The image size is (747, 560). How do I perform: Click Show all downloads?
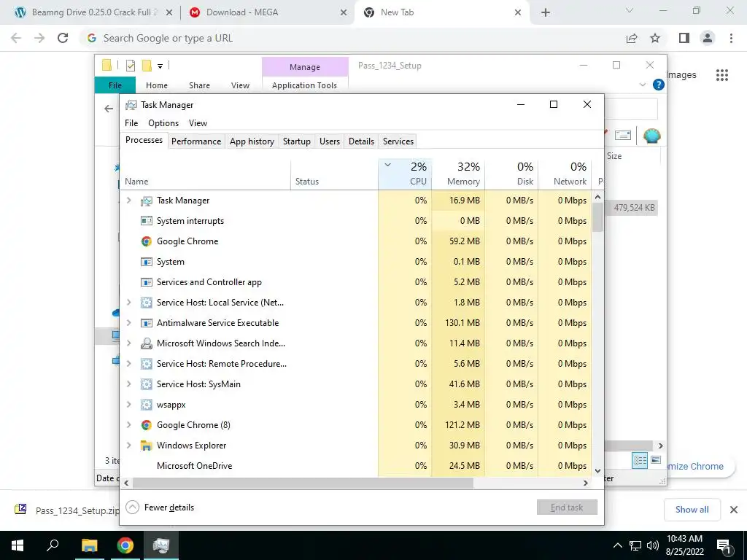coord(692,510)
